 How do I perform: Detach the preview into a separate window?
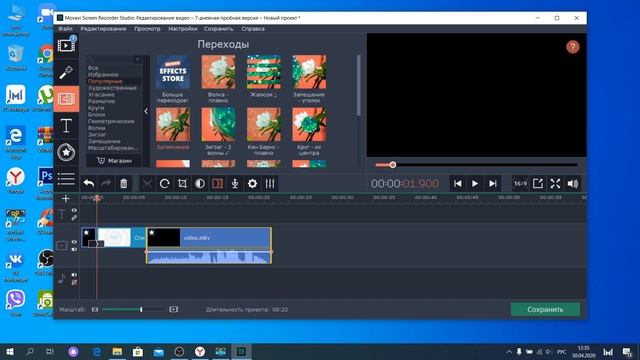pos(538,184)
